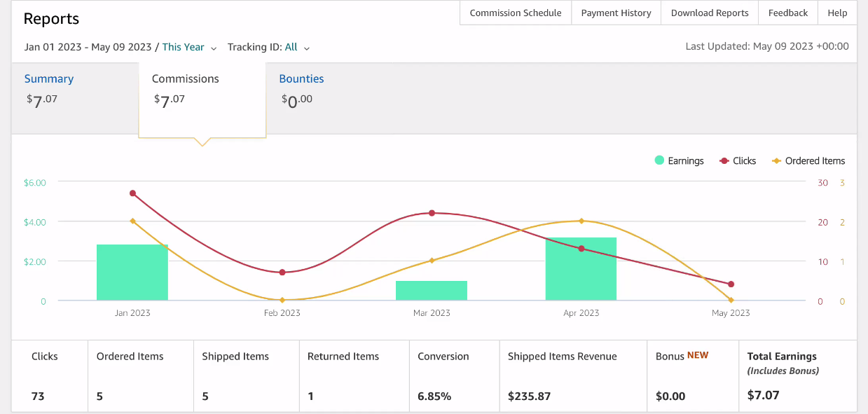868x414 pixels.
Task: Click the Mar 2023 clicks data point
Action: (x=432, y=213)
